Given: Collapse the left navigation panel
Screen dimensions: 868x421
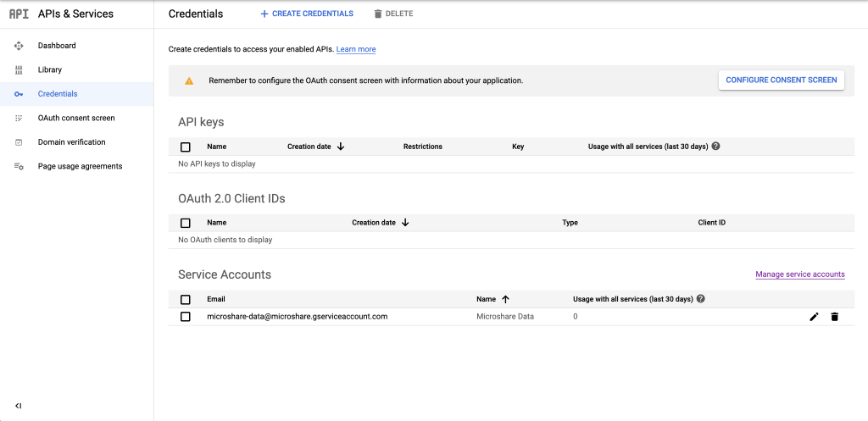Looking at the screenshot, I should 18,406.
